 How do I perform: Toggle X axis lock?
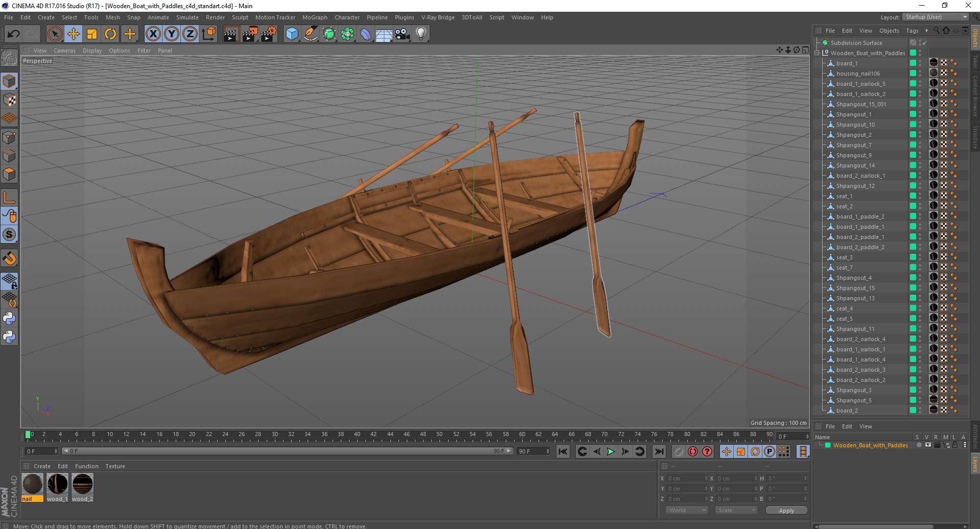click(153, 34)
